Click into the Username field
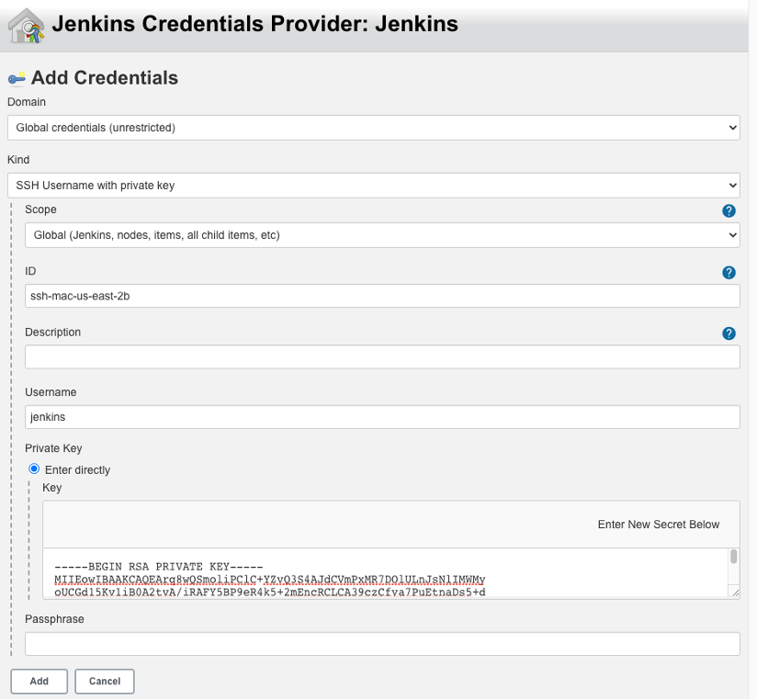Screen dimensions: 757x700 [382, 417]
